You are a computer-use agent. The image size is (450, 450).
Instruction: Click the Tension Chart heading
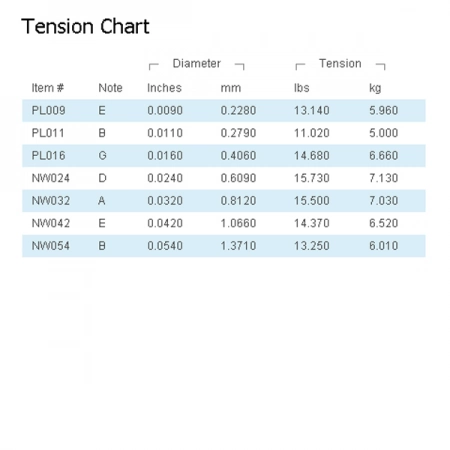click(x=85, y=27)
